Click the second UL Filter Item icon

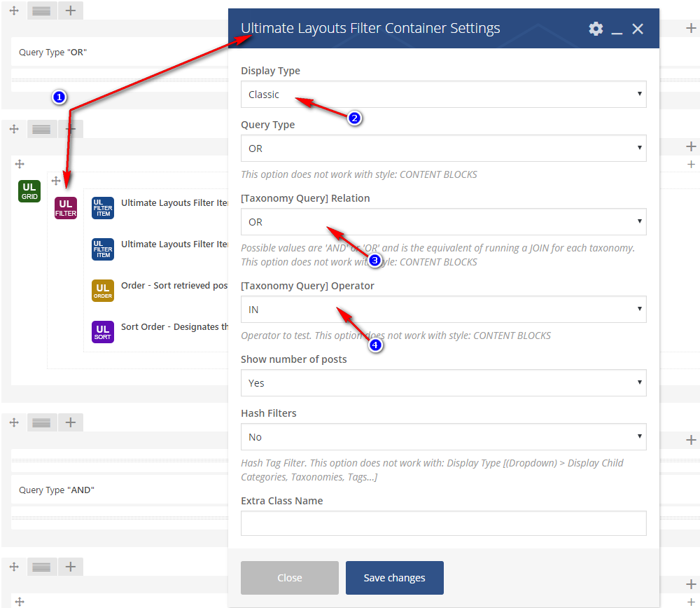[x=103, y=249]
